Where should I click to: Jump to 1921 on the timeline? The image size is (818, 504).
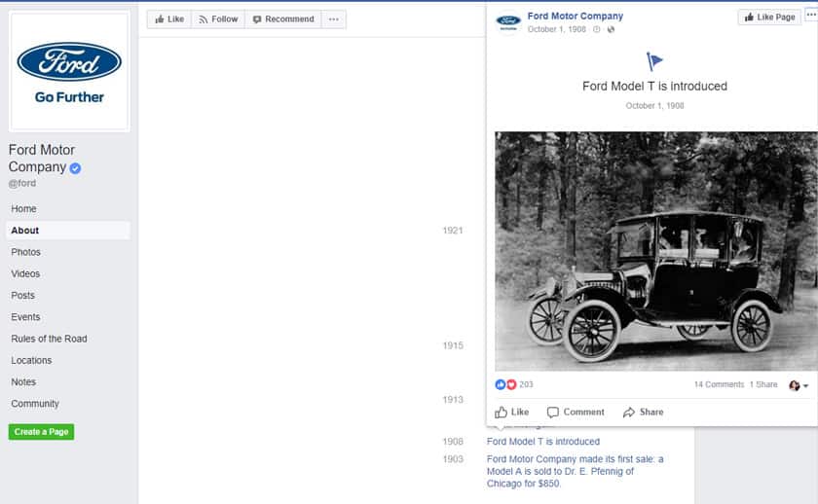(x=452, y=231)
